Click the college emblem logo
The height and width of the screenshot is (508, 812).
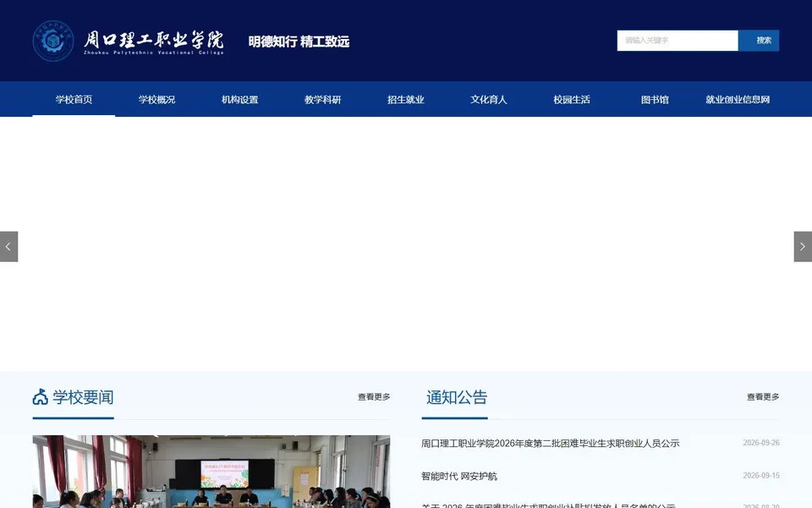(x=52, y=41)
